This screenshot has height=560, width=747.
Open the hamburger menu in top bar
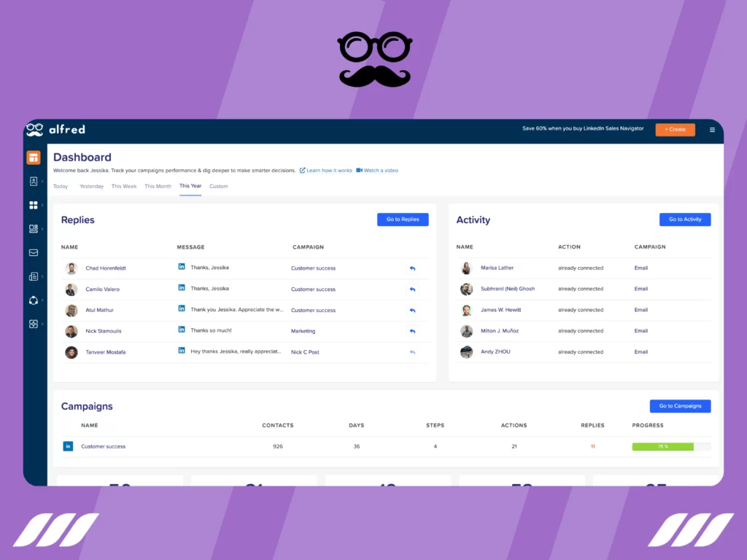[x=712, y=130]
